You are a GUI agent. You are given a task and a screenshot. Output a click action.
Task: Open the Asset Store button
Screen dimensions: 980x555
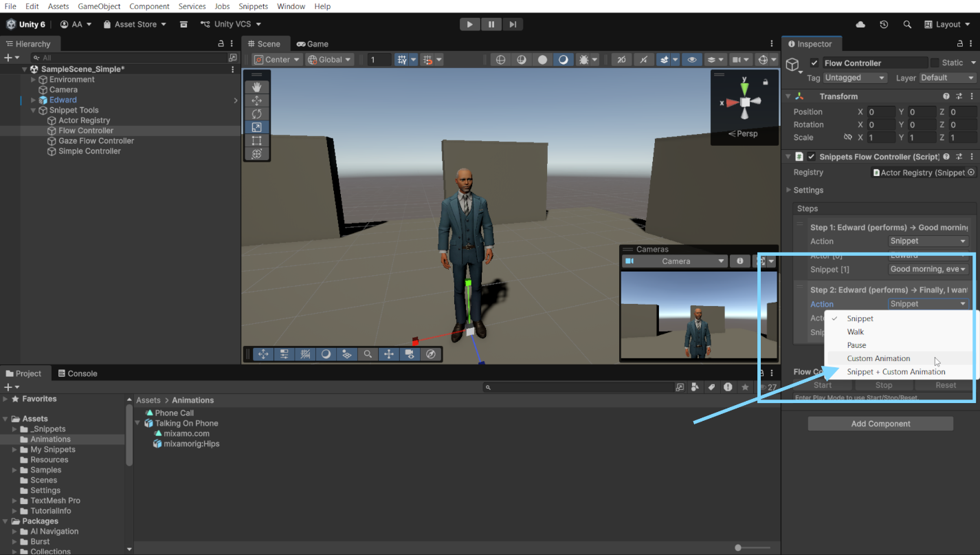click(135, 24)
